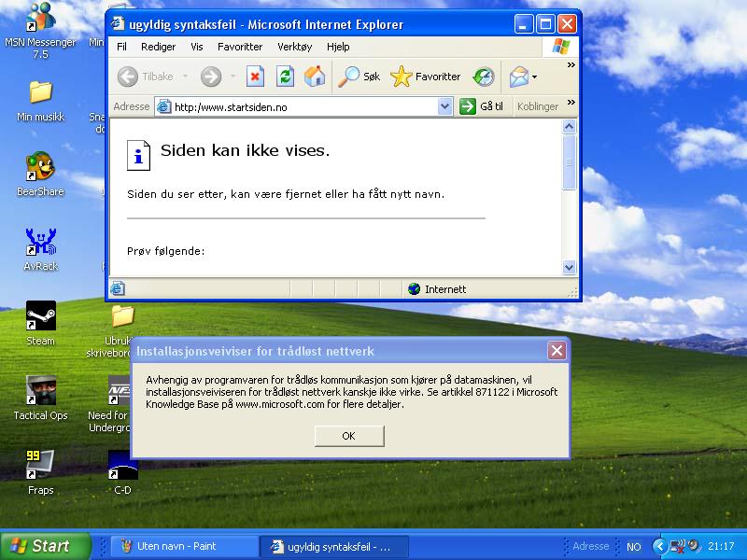Image resolution: width=747 pixels, height=560 pixels.
Task: Click the Gå til button
Action: [x=481, y=106]
